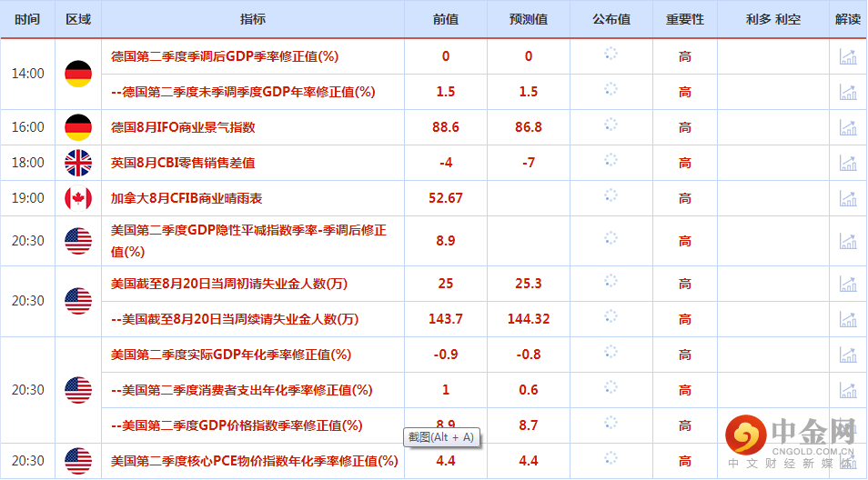Click the 19:00 time cell
Screen dimensions: 868x480
tap(27, 198)
